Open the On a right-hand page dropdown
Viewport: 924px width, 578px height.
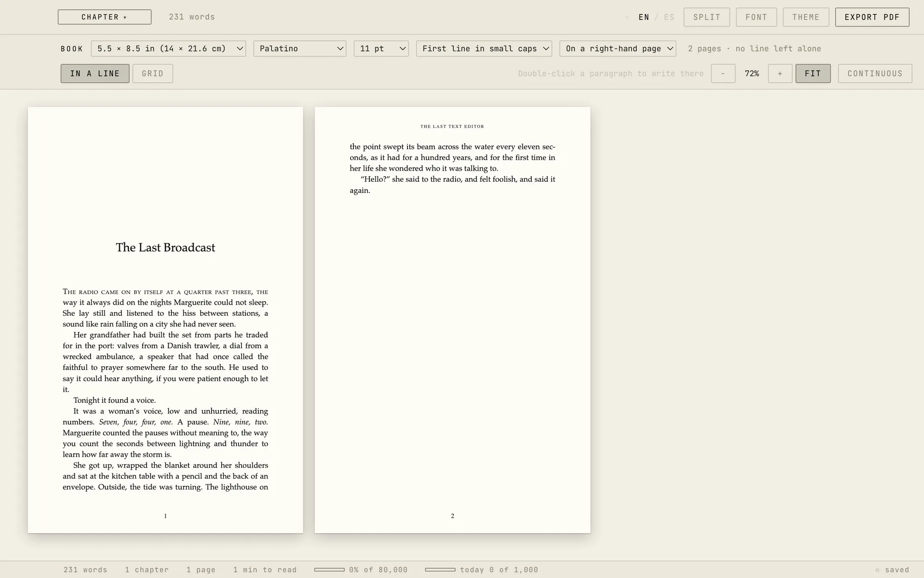click(618, 49)
